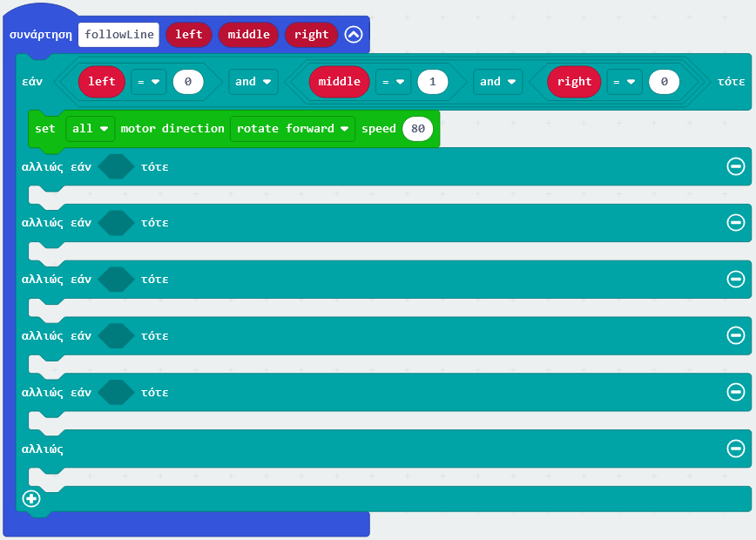Viewport: 756px width, 540px height.
Task: Edit the value 0 compared with left
Action: tap(188, 82)
